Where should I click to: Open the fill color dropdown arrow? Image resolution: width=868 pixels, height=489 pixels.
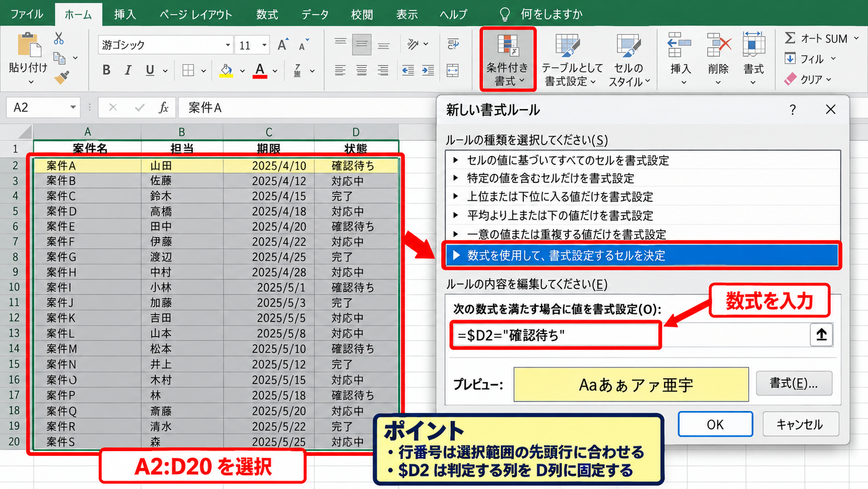242,71
